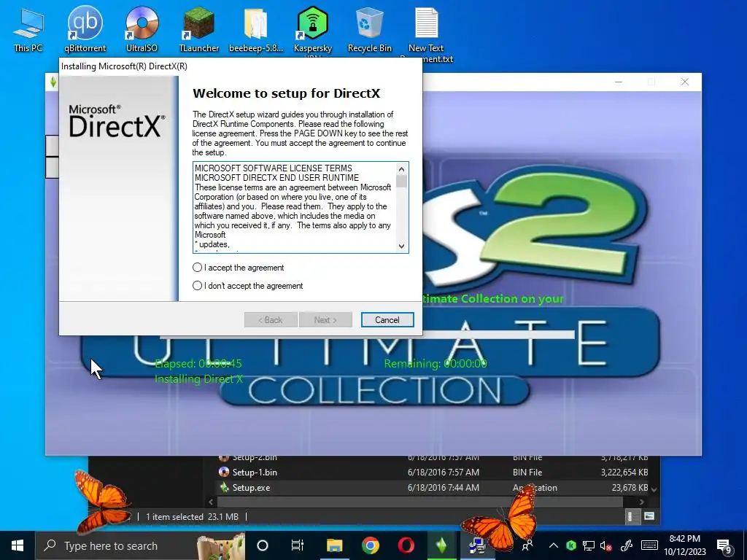This screenshot has height=560, width=747.
Task: Select Setup.exe in the Explorer list
Action: click(x=251, y=488)
